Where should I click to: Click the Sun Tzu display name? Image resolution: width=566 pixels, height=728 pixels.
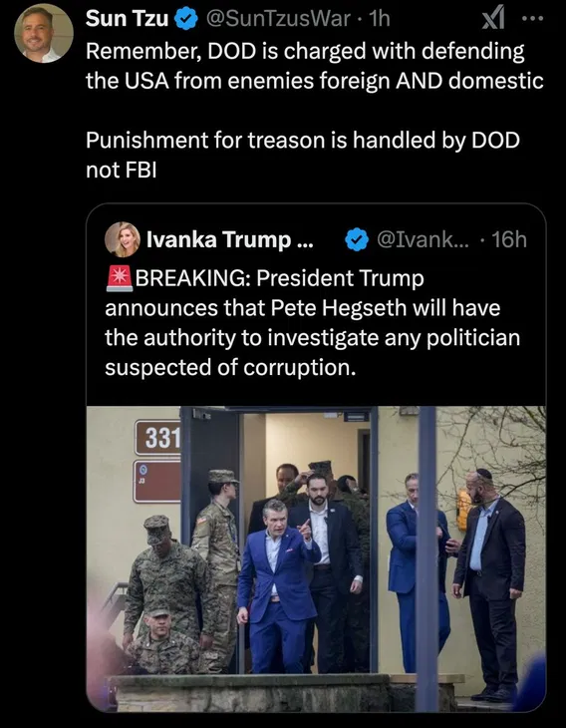127,19
